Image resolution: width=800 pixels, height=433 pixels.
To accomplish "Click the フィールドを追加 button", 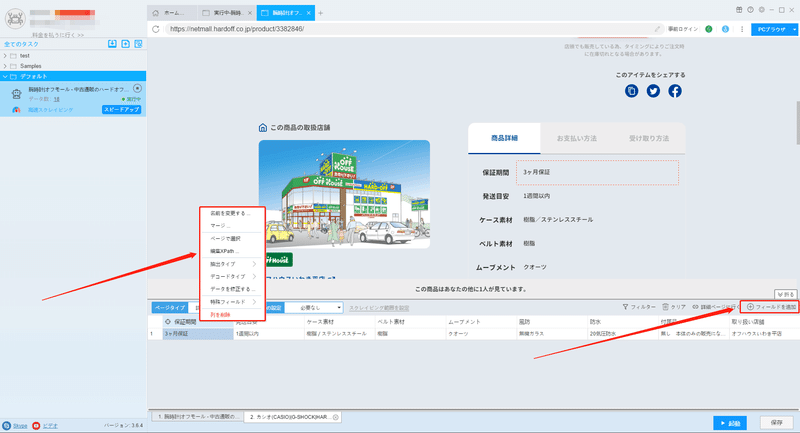I will click(771, 307).
